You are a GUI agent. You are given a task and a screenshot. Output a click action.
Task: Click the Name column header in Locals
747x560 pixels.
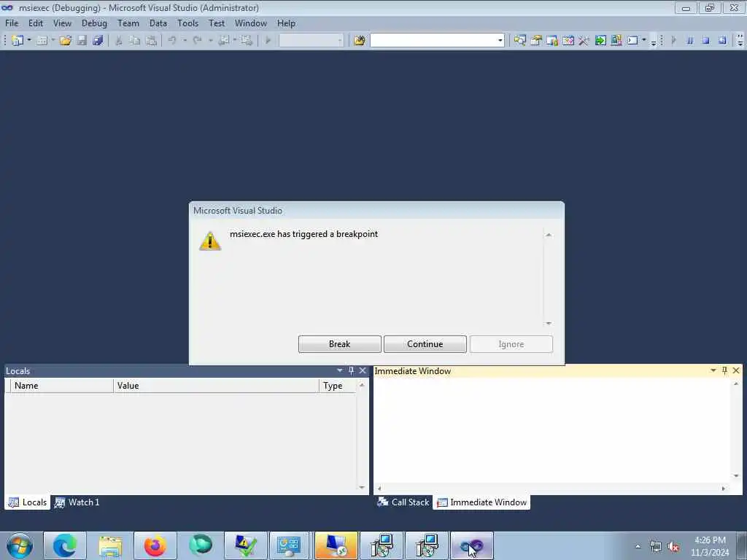tap(62, 386)
